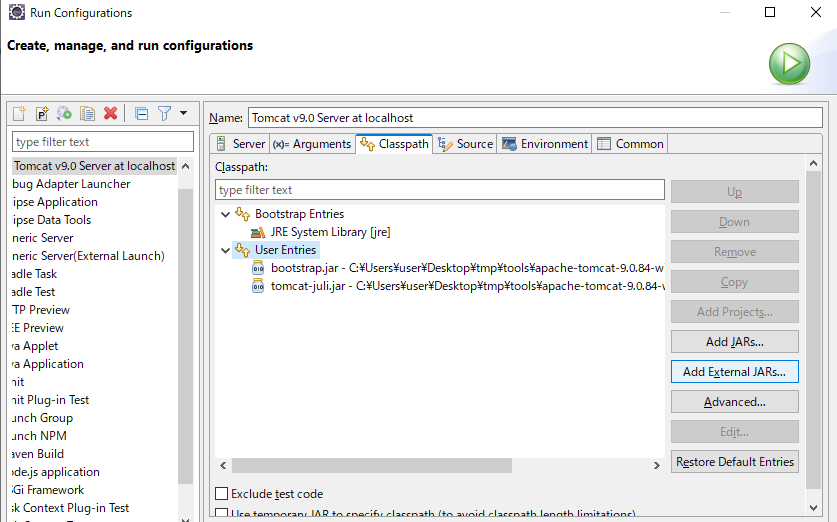Click the bootstrap.jar file icon
Viewport: 837px width, 522px height.
258,268
